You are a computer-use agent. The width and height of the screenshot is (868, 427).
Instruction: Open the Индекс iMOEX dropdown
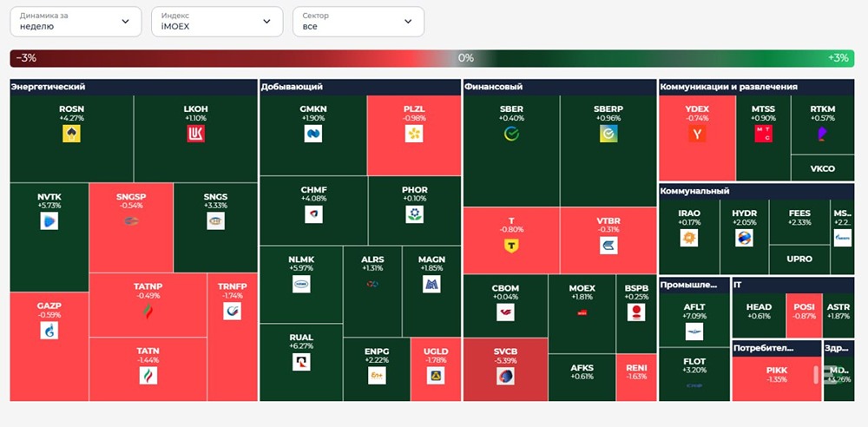coord(217,22)
